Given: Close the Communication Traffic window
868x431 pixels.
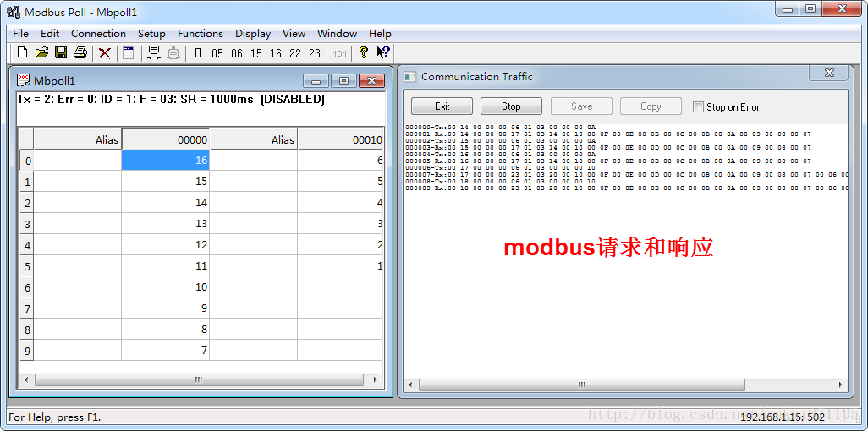Looking at the screenshot, I should pos(829,73).
